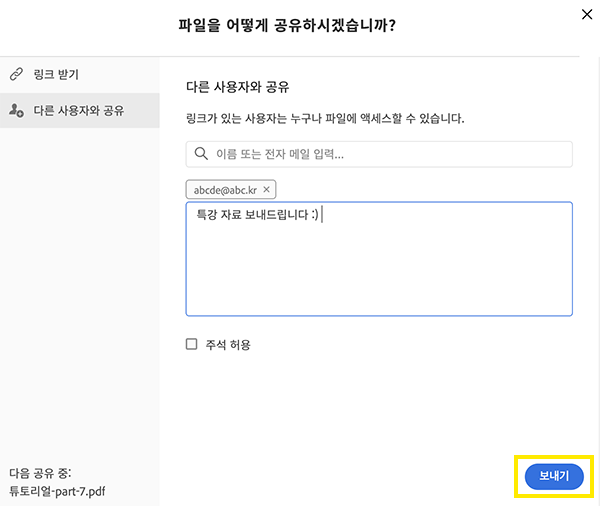Image resolution: width=600 pixels, height=506 pixels.
Task: Click the link access description text
Action: tap(325, 119)
